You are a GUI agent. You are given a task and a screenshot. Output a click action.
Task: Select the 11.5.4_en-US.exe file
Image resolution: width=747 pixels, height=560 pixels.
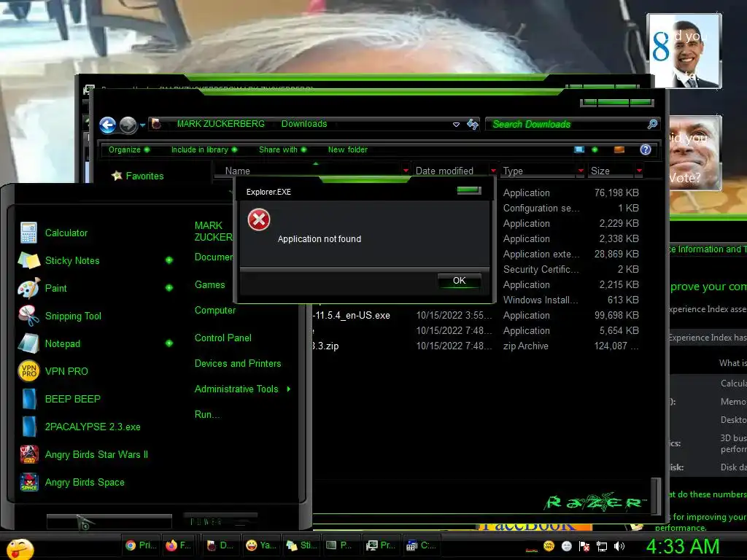pos(352,315)
